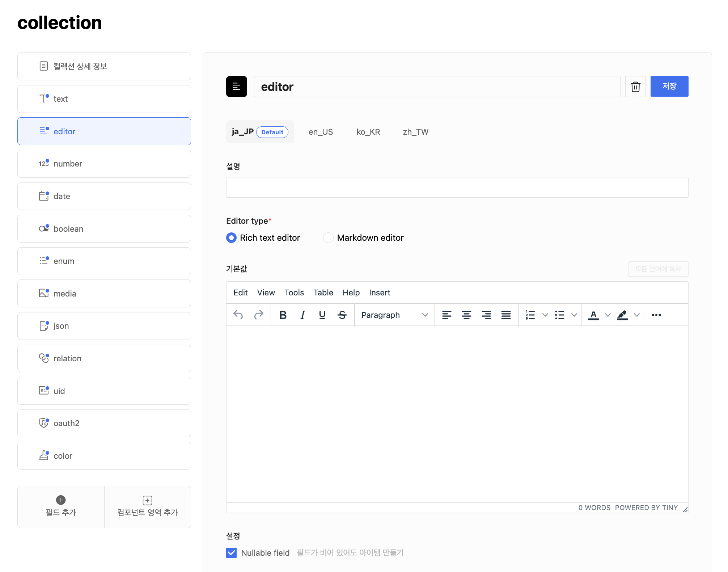Image resolution: width=728 pixels, height=572 pixels.
Task: Select the Rich text editor radio button
Action: pyautogui.click(x=231, y=237)
